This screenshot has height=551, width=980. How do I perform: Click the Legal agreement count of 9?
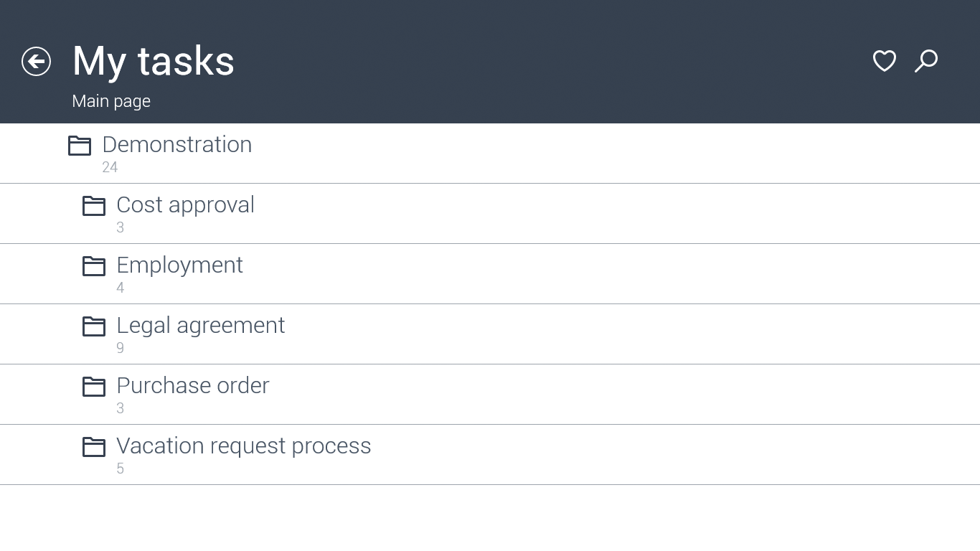click(x=120, y=348)
